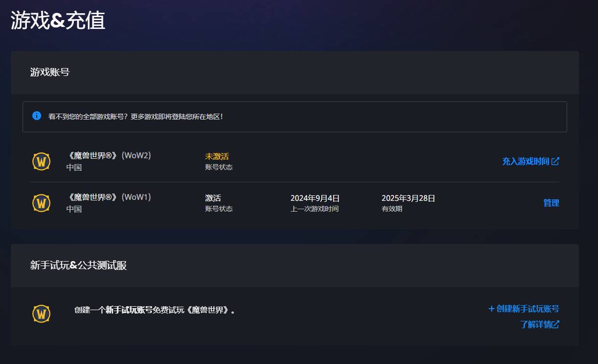Click the external-link icon next to 了解详情
Viewport: 598px width, 364px height.
tap(555, 324)
